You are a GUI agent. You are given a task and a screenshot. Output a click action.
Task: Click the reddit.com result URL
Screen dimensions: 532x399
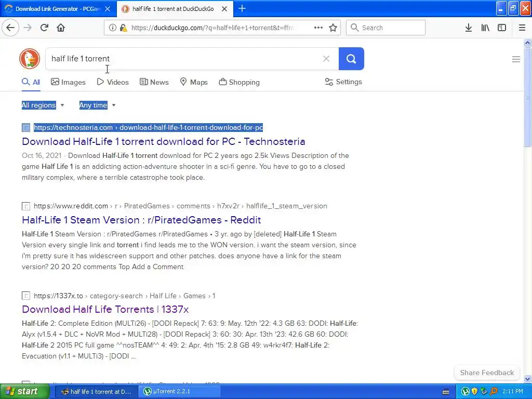[180, 206]
